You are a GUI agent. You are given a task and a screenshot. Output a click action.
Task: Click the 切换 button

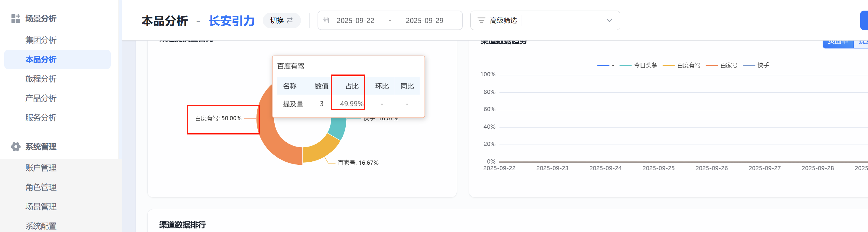pos(281,21)
